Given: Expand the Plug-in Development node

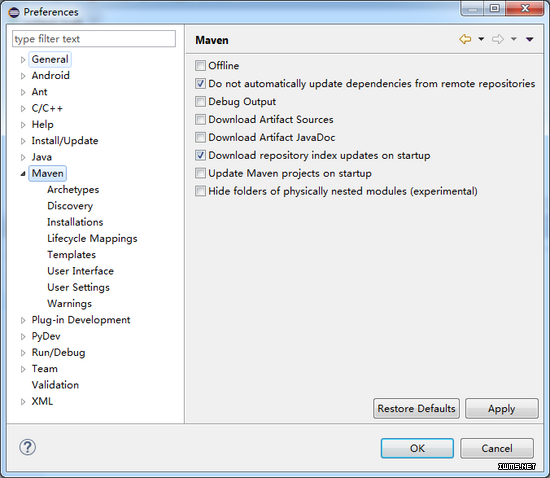Looking at the screenshot, I should pyautogui.click(x=23, y=320).
